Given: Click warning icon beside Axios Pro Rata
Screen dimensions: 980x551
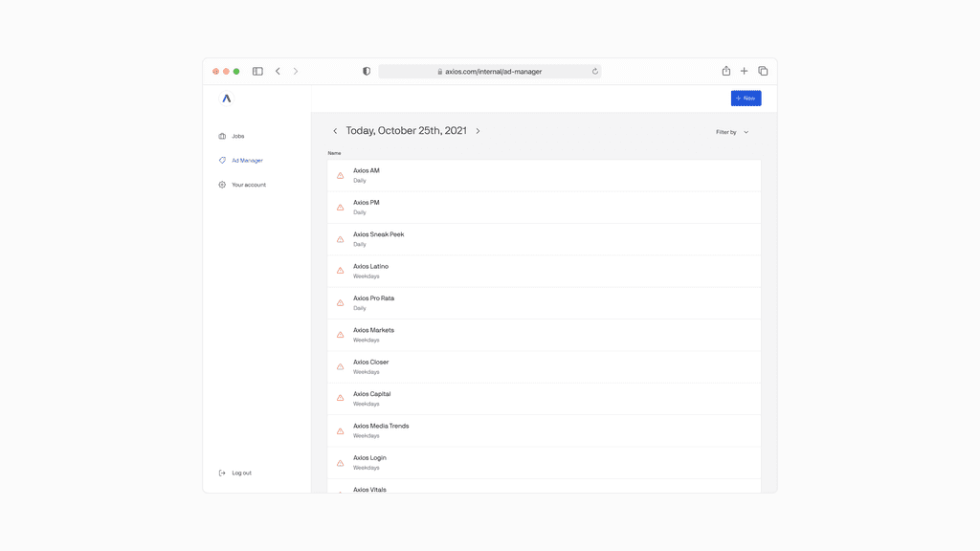Looking at the screenshot, I should click(x=340, y=303).
